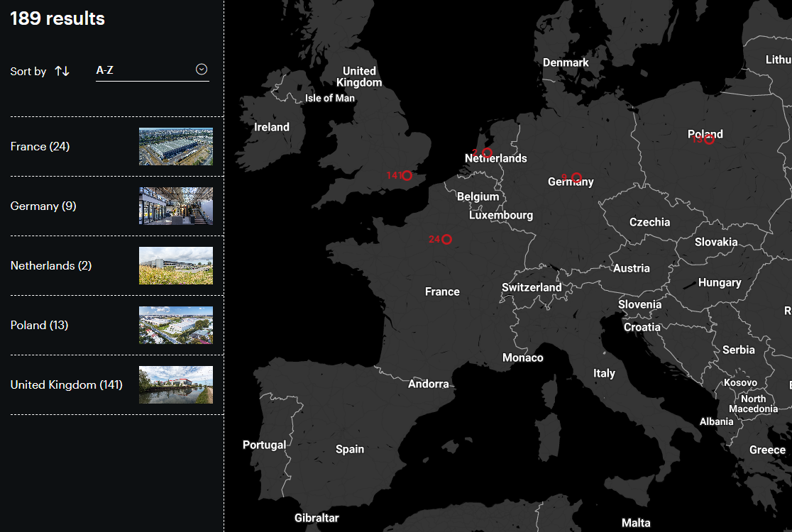The height and width of the screenshot is (532, 792).
Task: Click the Poland aerial thumbnail
Action: pyautogui.click(x=175, y=325)
